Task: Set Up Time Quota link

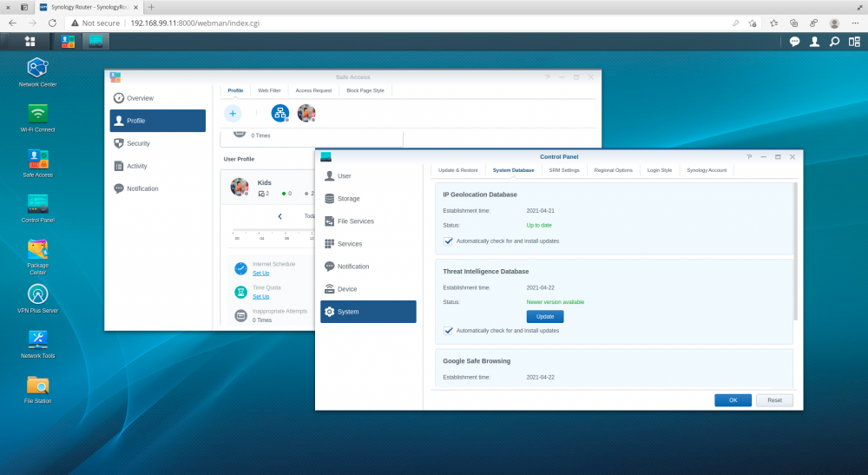Action: (x=260, y=297)
